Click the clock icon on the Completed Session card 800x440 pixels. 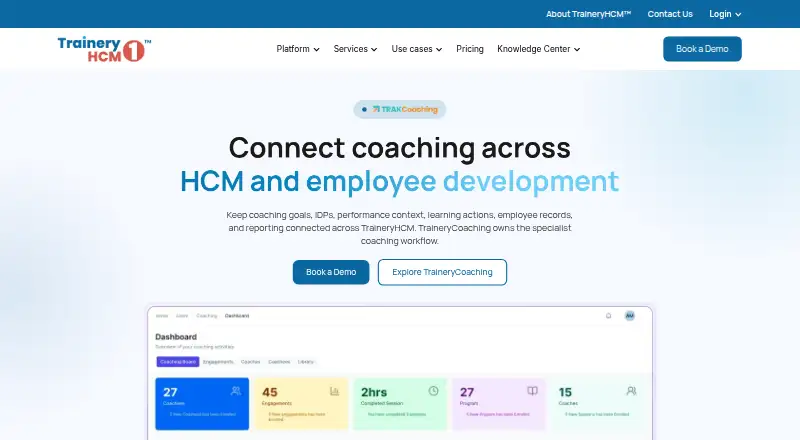click(433, 391)
